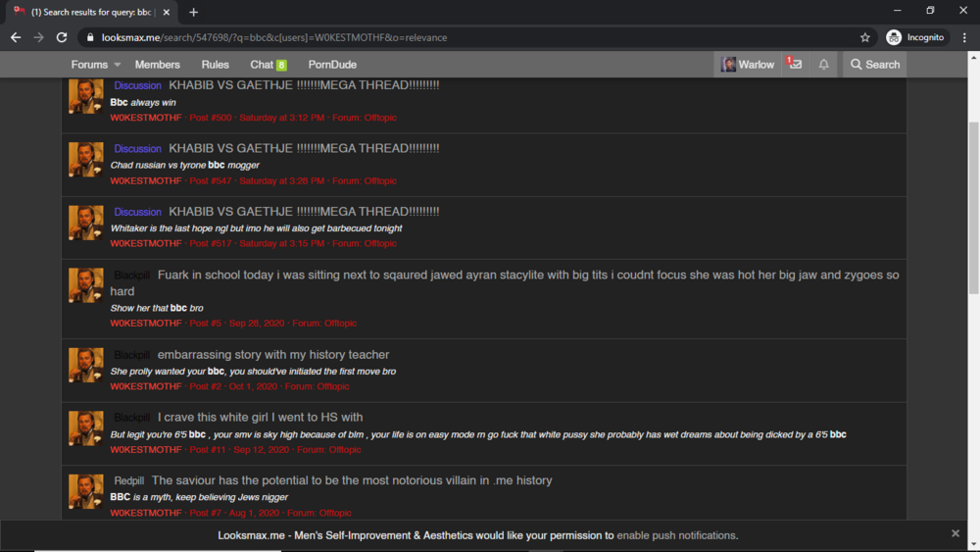The width and height of the screenshot is (980, 552).
Task: Click the 'enable push notifications' link
Action: (x=677, y=535)
